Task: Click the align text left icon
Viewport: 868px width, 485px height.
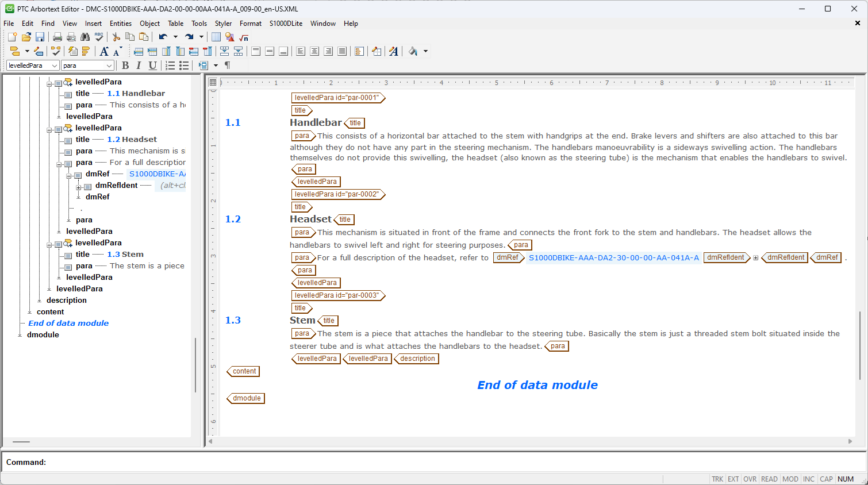Action: 301,51
